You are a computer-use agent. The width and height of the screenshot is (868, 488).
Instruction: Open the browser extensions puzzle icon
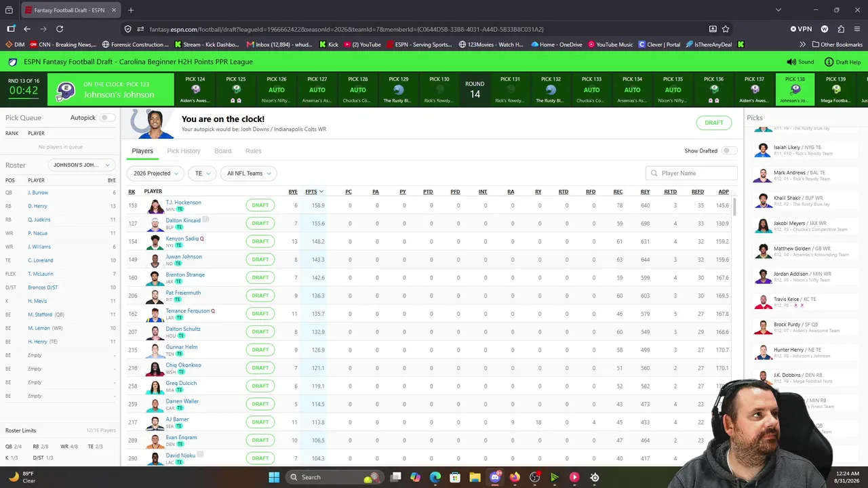841,29
